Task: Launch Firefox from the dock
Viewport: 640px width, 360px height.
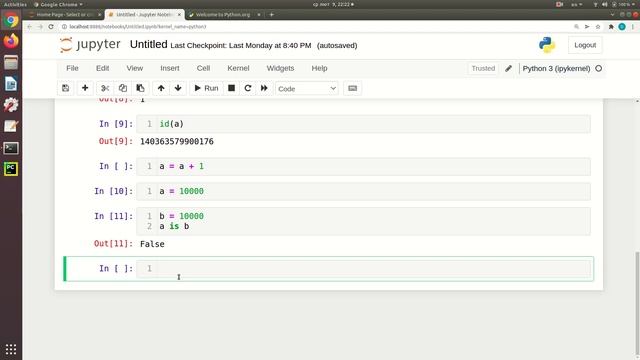Action: pos(11,41)
